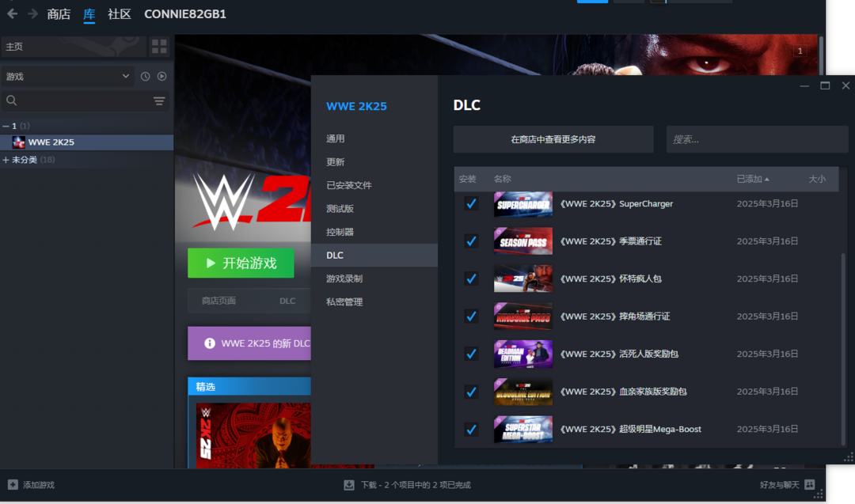Click the purple WWE 2K25 的新 DLC banner
The image size is (855, 504).
tap(249, 343)
